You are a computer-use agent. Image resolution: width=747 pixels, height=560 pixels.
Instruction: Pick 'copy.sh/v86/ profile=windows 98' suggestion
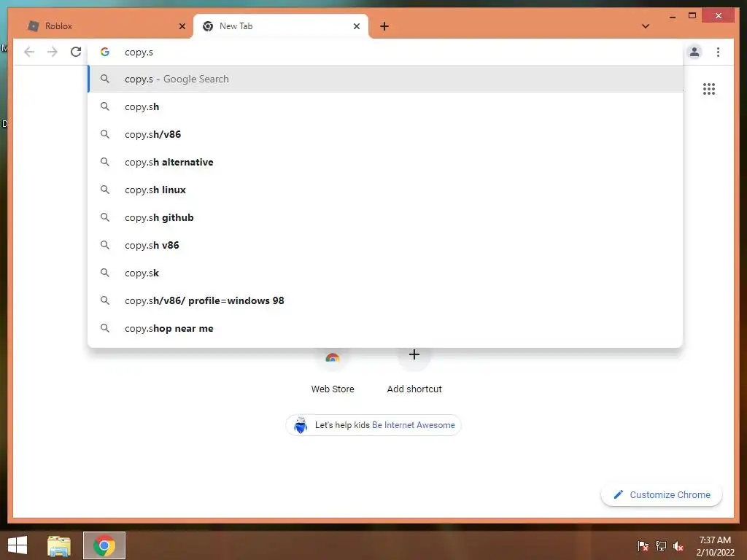pos(385,300)
